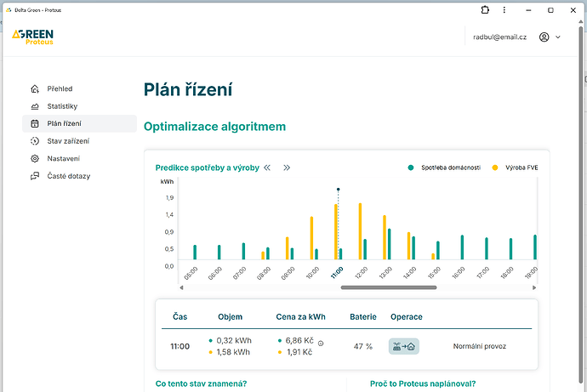Viewport: 587px width, 392px height.
Task: Click the info icon beside 6,86 Kč
Action: (x=321, y=342)
